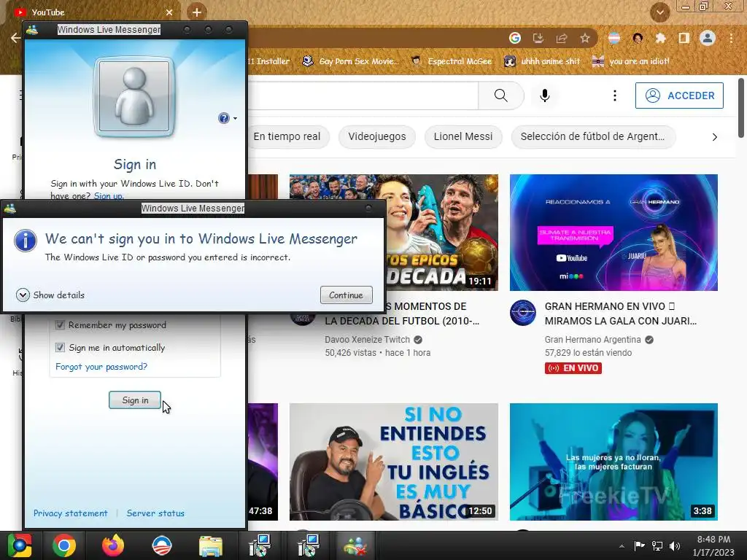Select Selección de fútbol de Argentina chip
Screen dimensions: 747x560
click(592, 136)
